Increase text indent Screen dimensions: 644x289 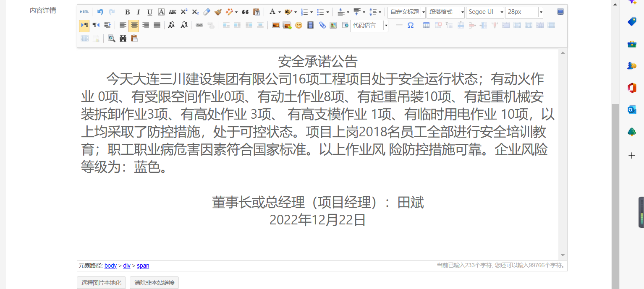107,25
